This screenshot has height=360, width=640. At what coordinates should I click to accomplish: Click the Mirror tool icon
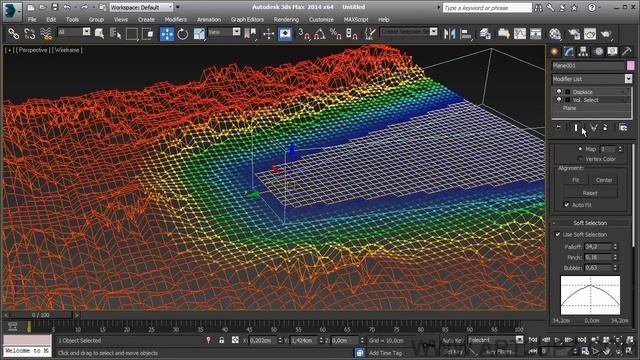point(449,34)
